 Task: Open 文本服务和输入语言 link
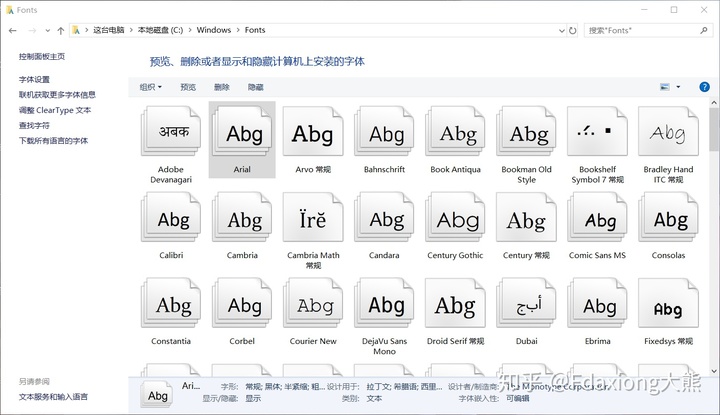53,397
